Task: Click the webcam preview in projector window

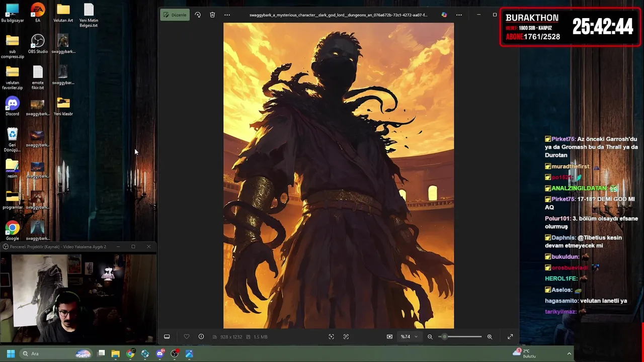Action: pyautogui.click(x=78, y=298)
